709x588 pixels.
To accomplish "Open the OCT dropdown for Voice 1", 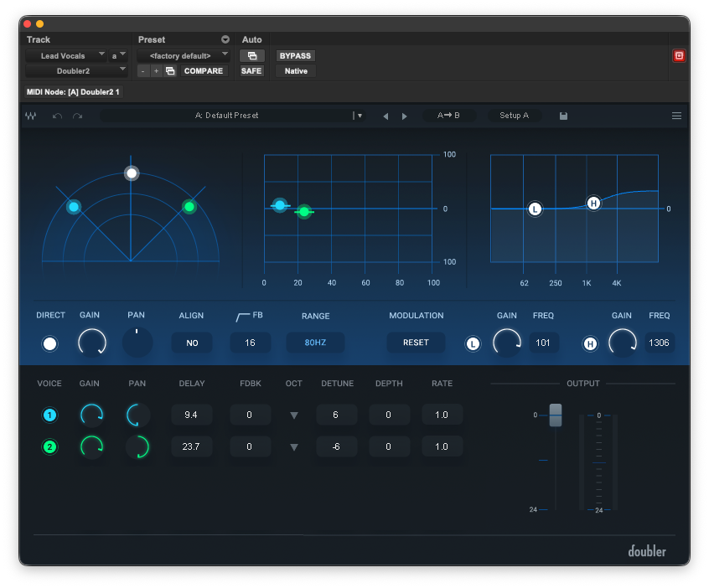I will 294,415.
